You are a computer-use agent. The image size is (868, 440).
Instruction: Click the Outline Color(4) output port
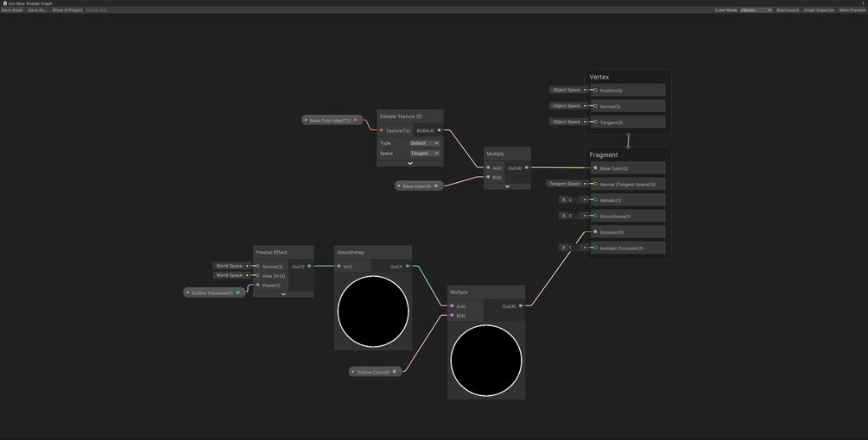(x=394, y=372)
